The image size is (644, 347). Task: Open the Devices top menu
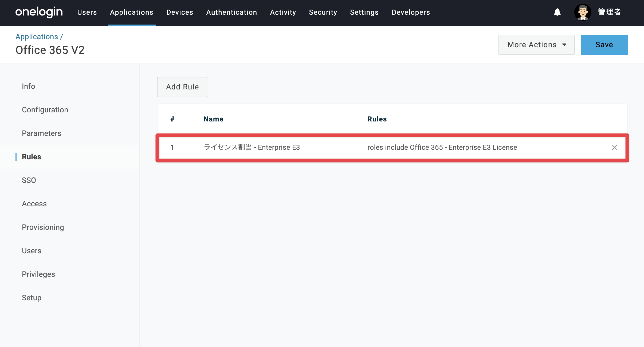(180, 12)
